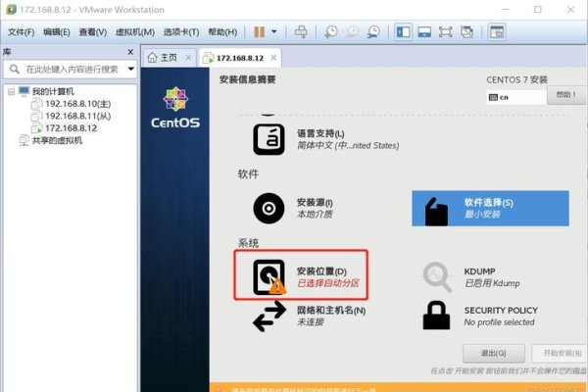Viewport: 588px width, 392px height.
Task: Open the console view icon
Action: (497, 32)
